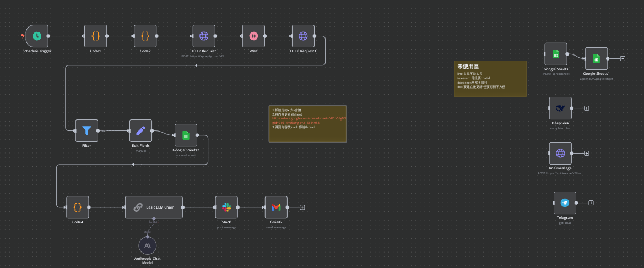Select the Wait pause node
644x268 pixels.
click(x=253, y=36)
